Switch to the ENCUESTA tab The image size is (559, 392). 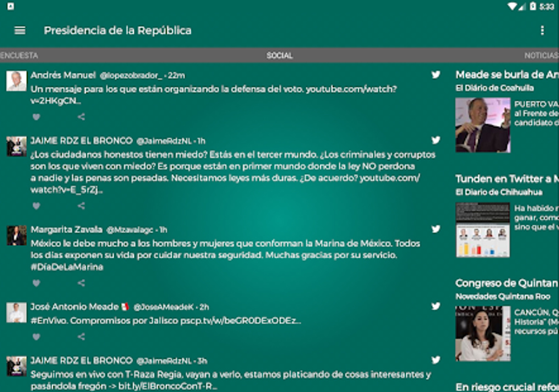[x=19, y=55]
